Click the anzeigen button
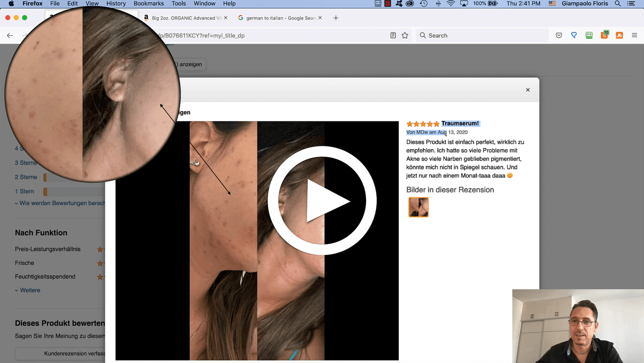 point(191,64)
